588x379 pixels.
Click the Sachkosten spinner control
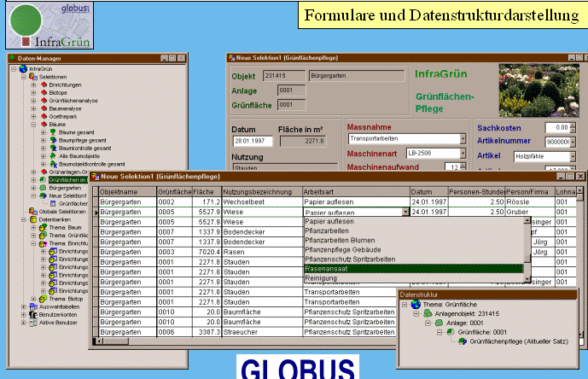point(573,127)
